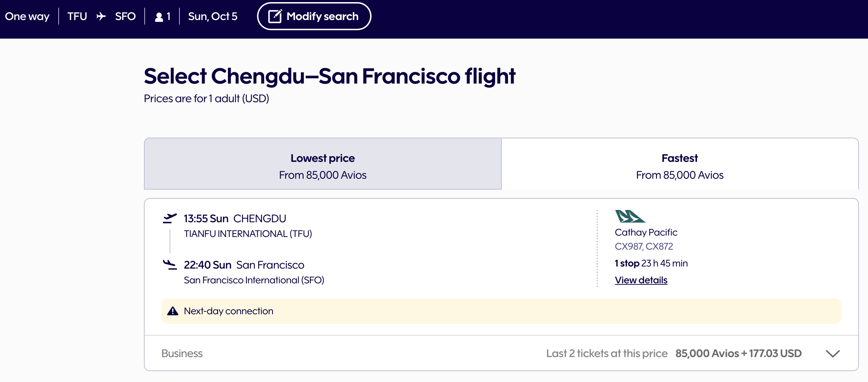The width and height of the screenshot is (868, 382).
Task: Switch to the Fastest tab
Action: click(679, 164)
